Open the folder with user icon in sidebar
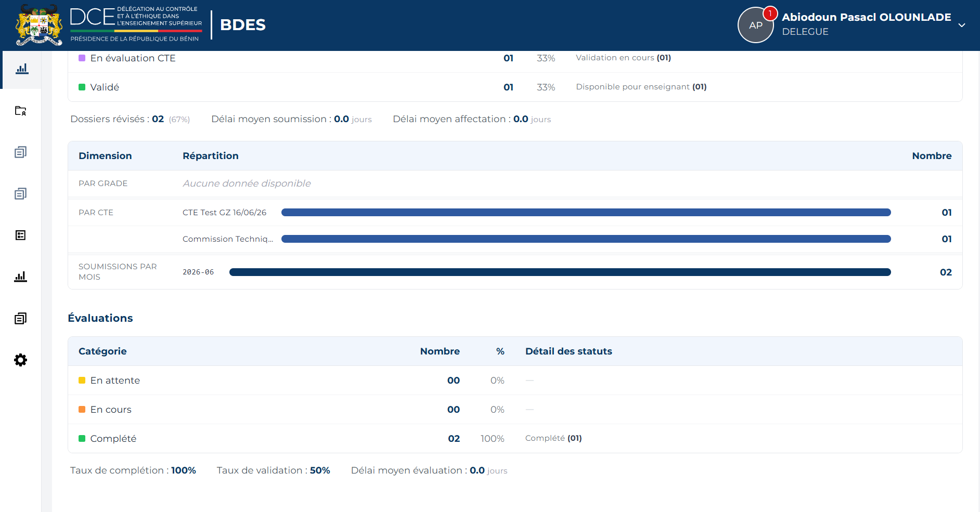The image size is (980, 512). [x=21, y=111]
